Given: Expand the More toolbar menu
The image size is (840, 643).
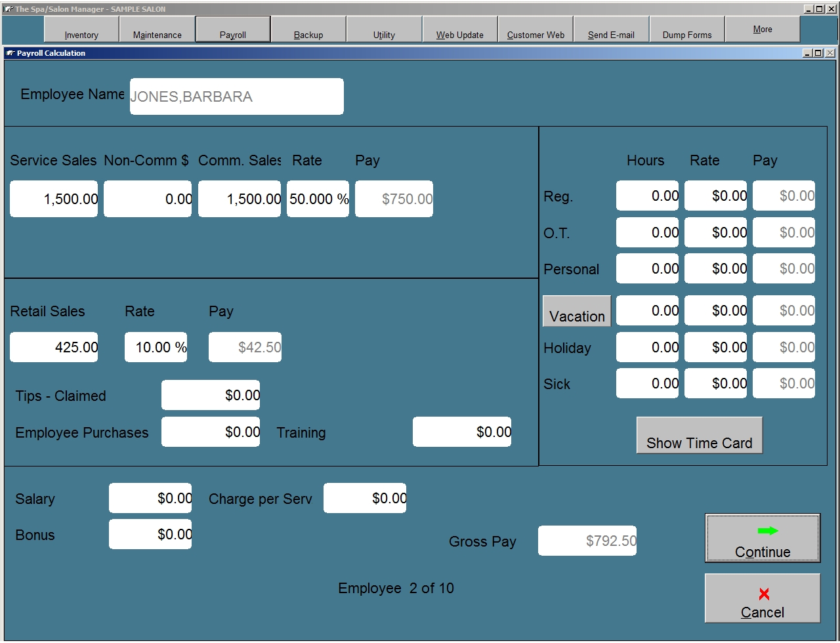Looking at the screenshot, I should tap(763, 30).
